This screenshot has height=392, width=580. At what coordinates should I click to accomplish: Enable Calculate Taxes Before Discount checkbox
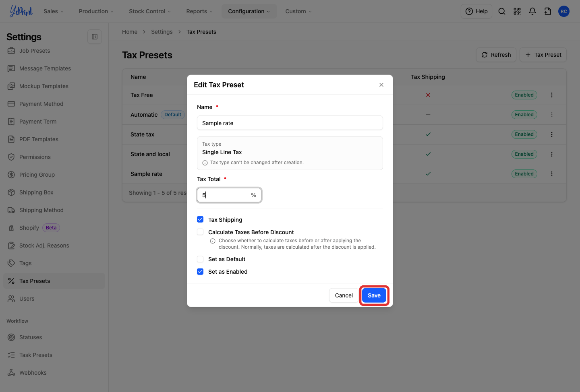(x=200, y=232)
